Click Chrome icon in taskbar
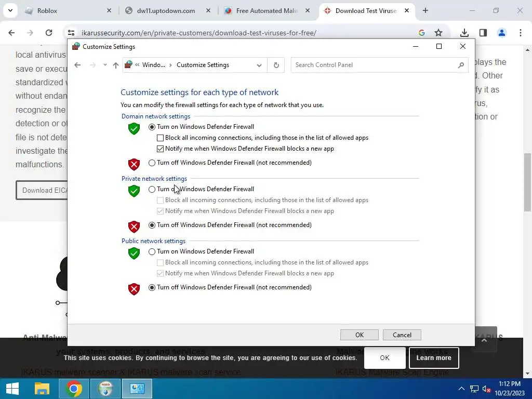This screenshot has height=399, width=532. tap(74, 389)
